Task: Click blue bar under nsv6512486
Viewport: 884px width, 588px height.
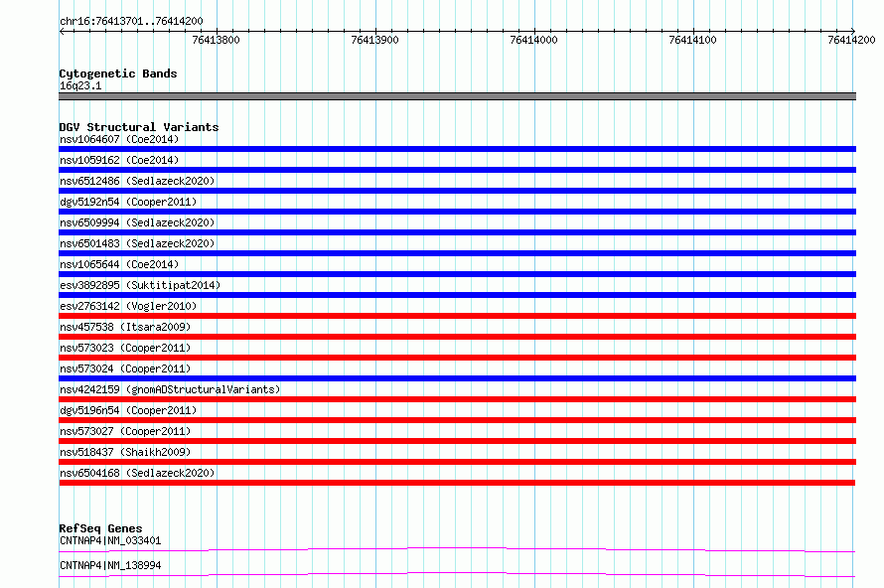Action: click(457, 191)
